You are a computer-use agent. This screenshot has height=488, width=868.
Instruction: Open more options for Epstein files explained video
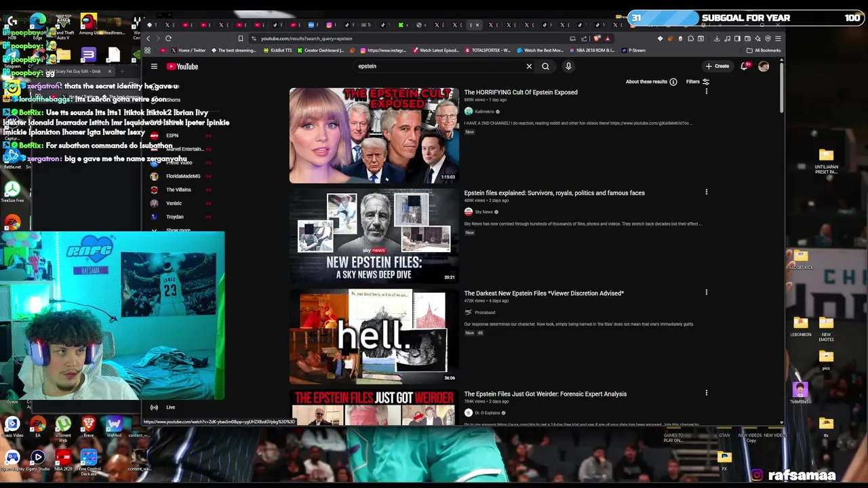pyautogui.click(x=706, y=192)
